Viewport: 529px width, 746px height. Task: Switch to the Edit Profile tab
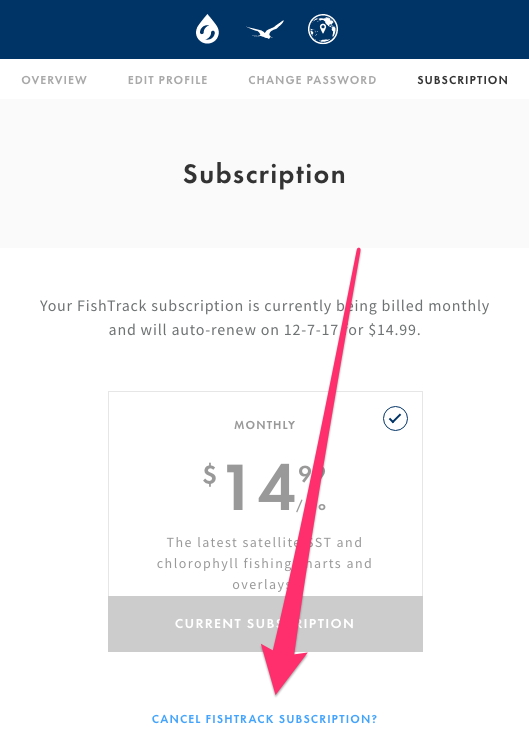coord(167,80)
